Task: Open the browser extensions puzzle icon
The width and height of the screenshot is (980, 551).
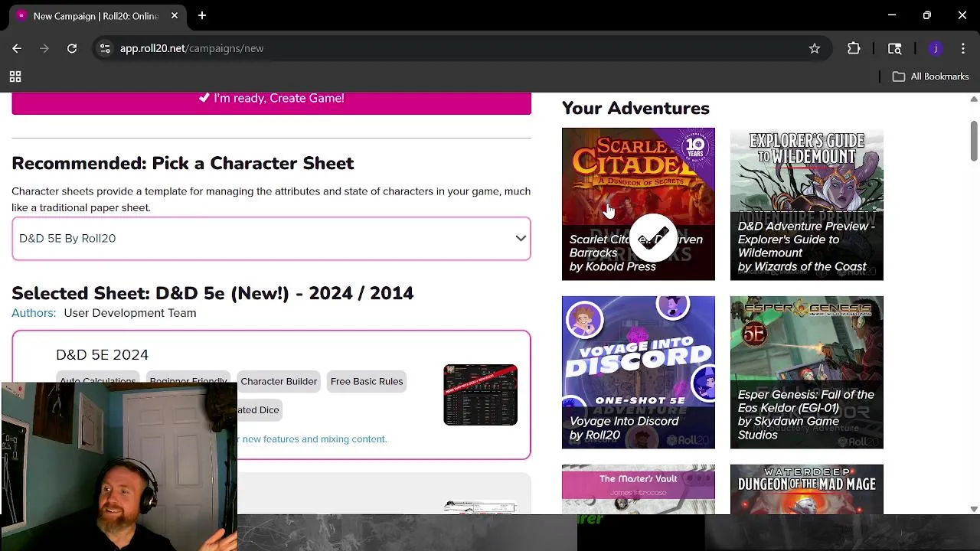Action: [x=854, y=48]
